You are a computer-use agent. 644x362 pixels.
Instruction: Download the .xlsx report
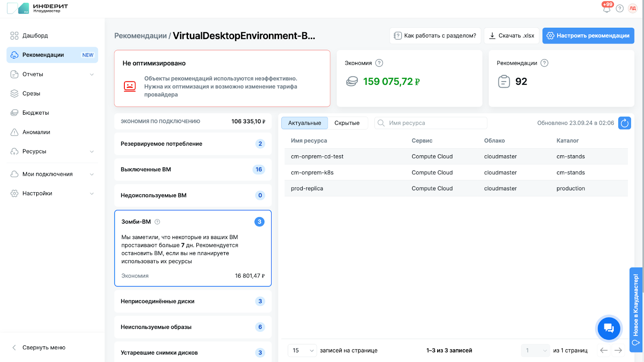coord(512,36)
